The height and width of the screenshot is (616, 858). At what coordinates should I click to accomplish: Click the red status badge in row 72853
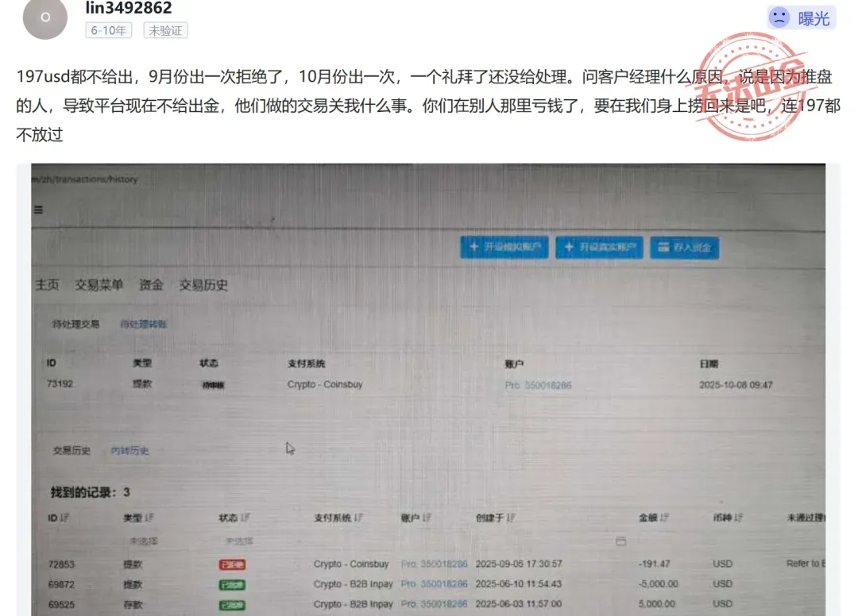tap(232, 564)
